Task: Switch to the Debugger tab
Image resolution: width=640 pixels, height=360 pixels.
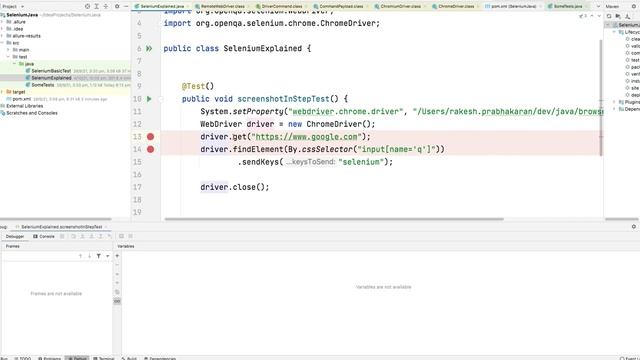Action: (15, 237)
